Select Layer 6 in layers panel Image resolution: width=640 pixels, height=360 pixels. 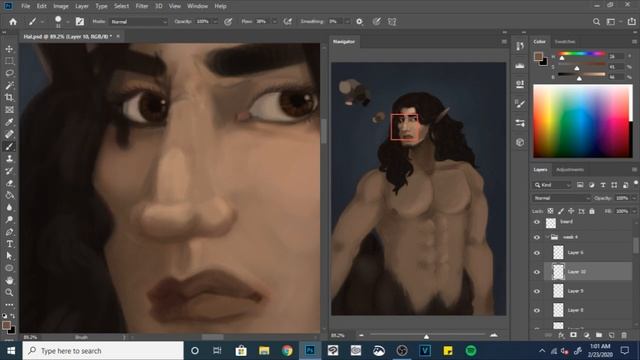[588, 253]
